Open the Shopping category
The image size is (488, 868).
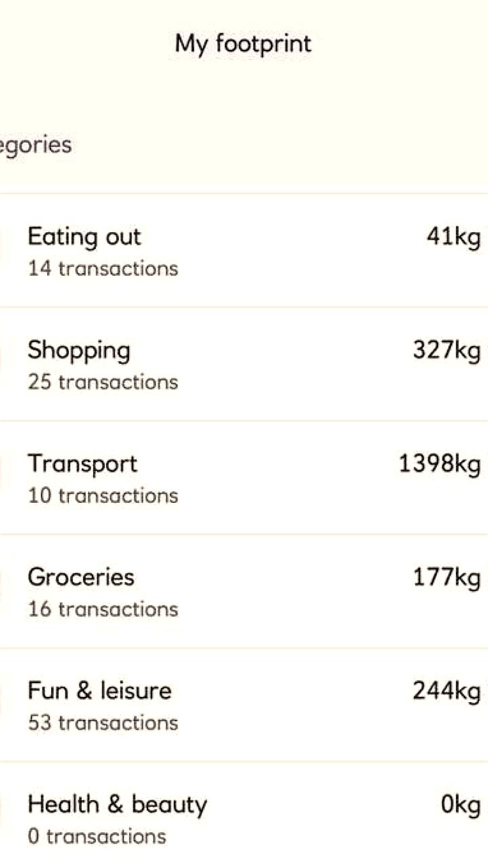79,351
